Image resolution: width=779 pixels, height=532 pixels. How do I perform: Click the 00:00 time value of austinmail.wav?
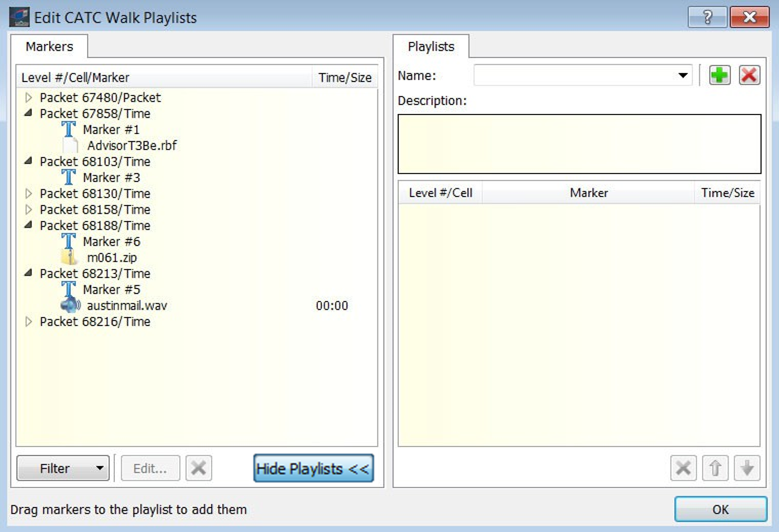click(x=332, y=306)
